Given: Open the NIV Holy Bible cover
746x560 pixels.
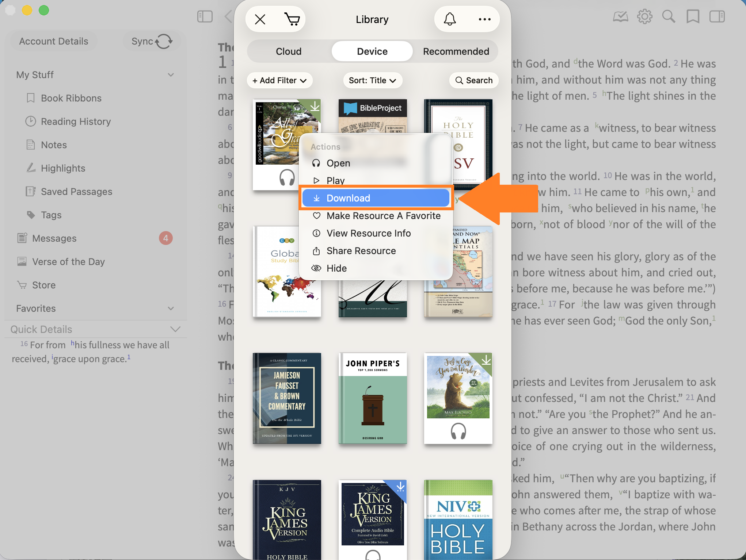Looking at the screenshot, I should 458,520.
